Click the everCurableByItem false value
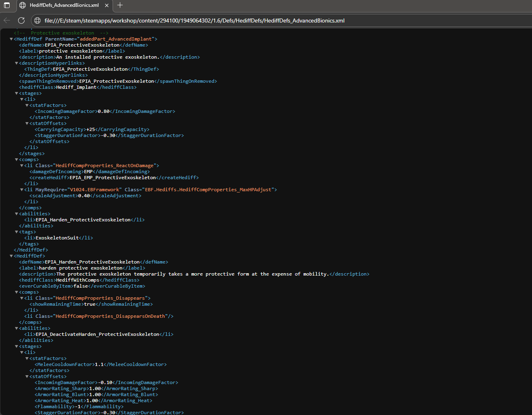 coord(81,286)
